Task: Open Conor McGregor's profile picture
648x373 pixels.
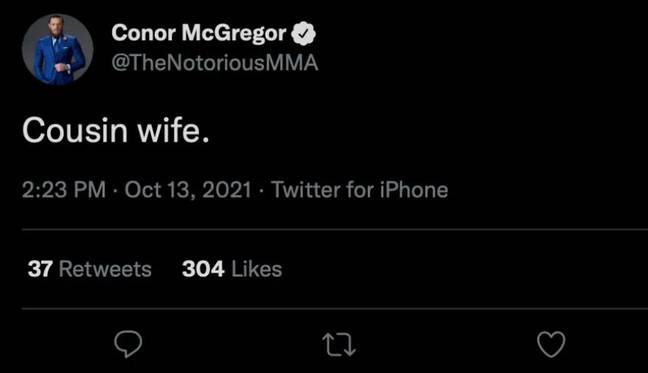Action: (x=57, y=49)
